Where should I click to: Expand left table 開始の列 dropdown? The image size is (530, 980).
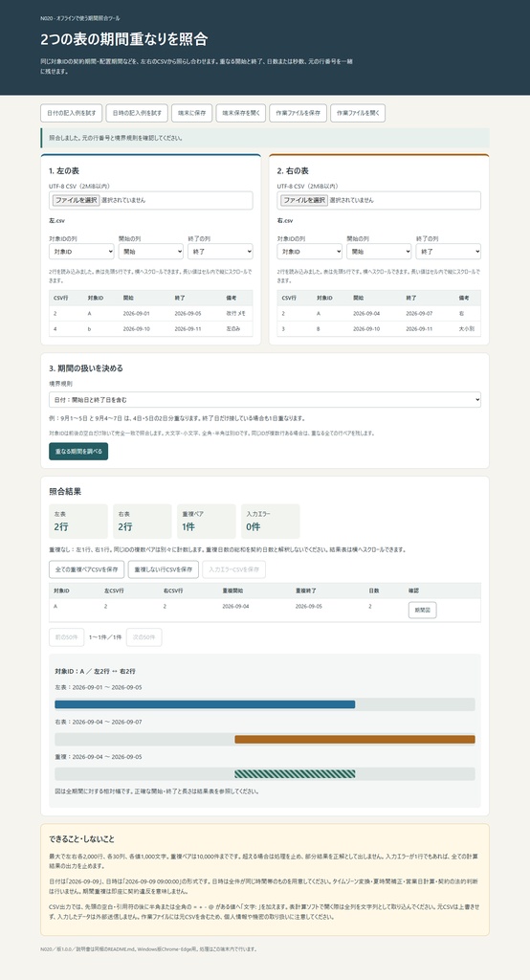150,252
